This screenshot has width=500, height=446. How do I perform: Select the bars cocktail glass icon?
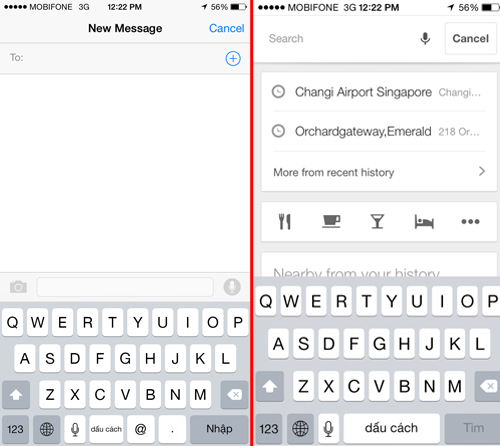pos(377,221)
